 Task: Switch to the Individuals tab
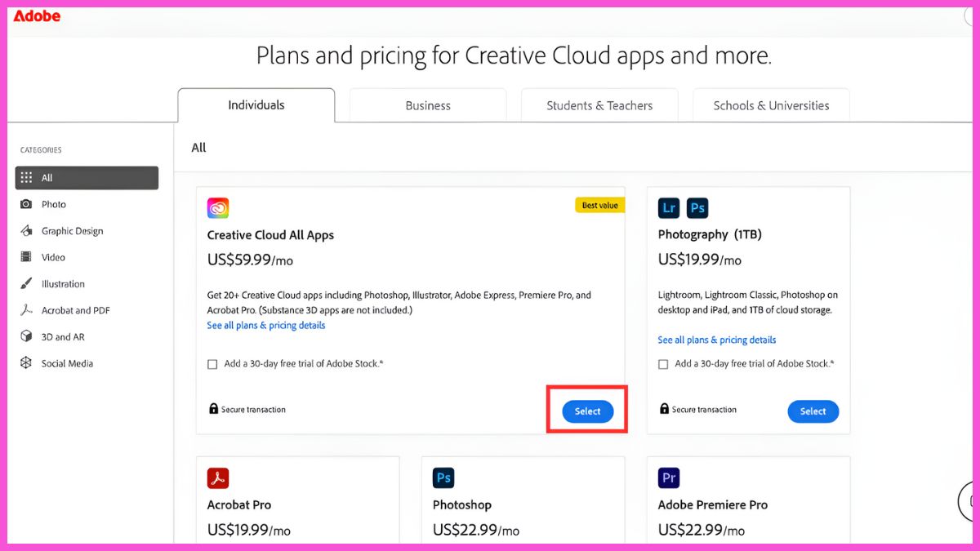(256, 105)
